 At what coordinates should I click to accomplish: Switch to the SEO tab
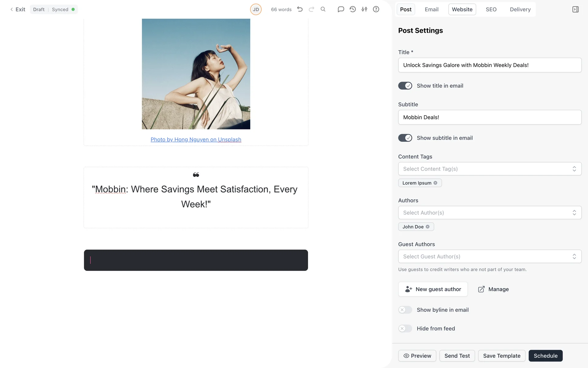click(491, 10)
